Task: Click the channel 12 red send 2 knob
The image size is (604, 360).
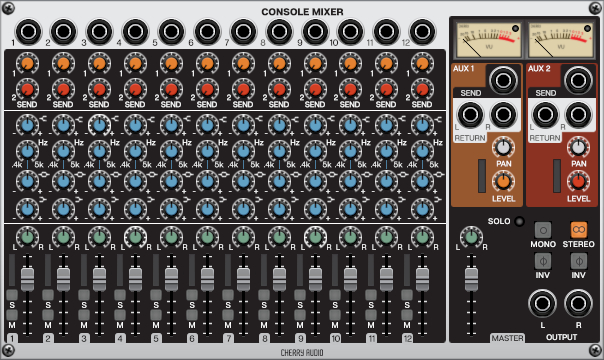Action: point(423,89)
